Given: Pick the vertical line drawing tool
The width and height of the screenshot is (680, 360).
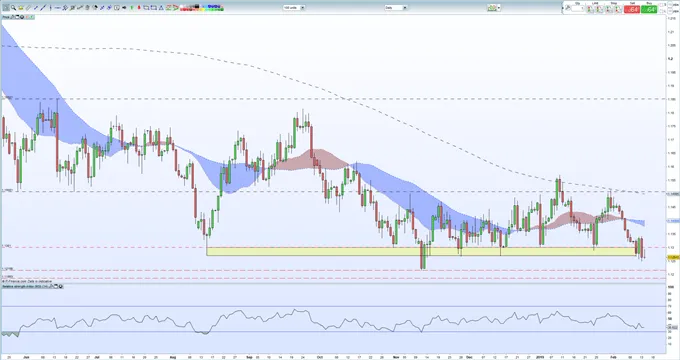Looking at the screenshot, I should [50, 7].
